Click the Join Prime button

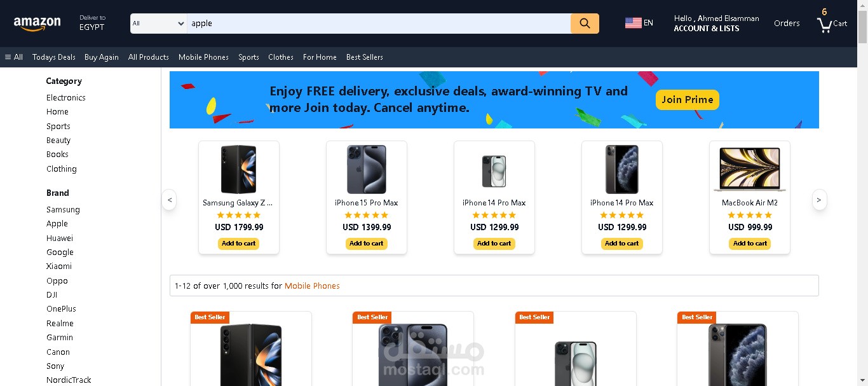point(688,100)
